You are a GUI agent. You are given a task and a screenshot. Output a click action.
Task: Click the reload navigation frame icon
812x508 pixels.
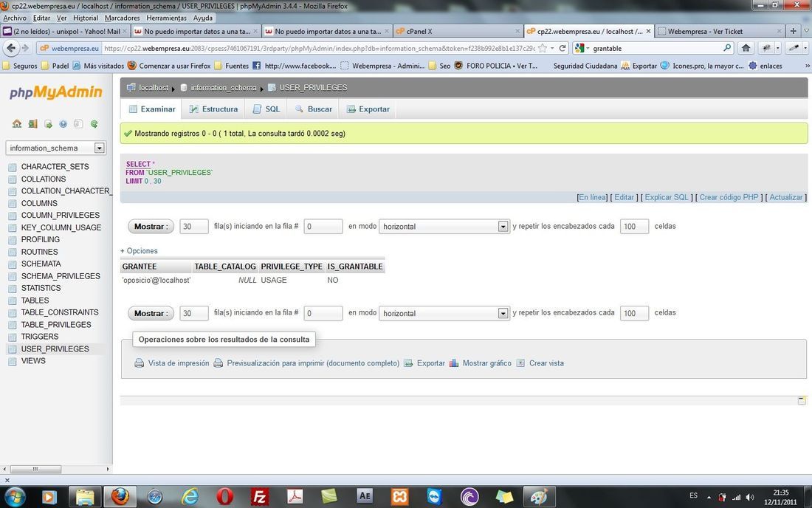click(x=94, y=124)
